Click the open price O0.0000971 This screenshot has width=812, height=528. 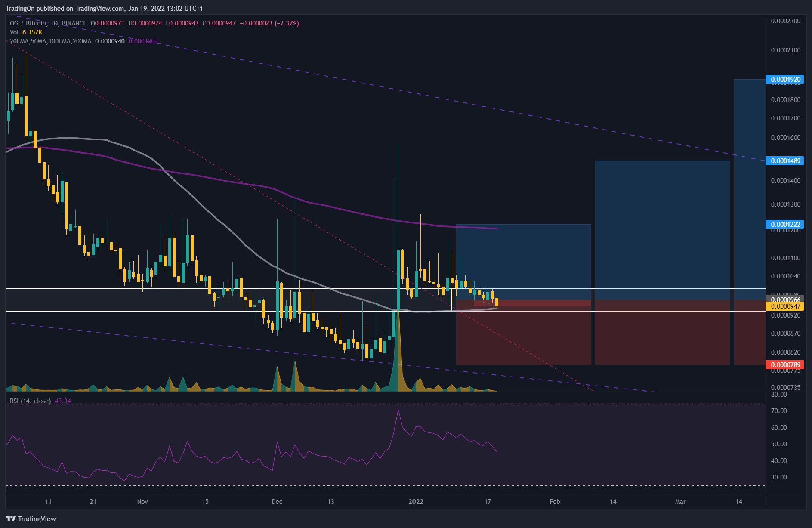tap(108, 23)
